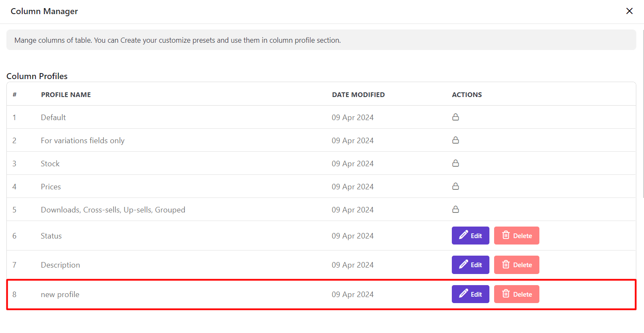This screenshot has width=644, height=333.
Task: Select the 'For variations fields only' row
Action: (82, 141)
